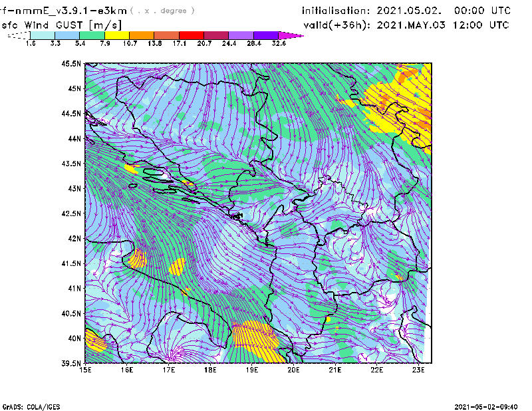This screenshot has height=411, width=532.
Task: Click the 'initialisation: 2021.05.02. 00:00 UTC' line
Action: click(406, 11)
